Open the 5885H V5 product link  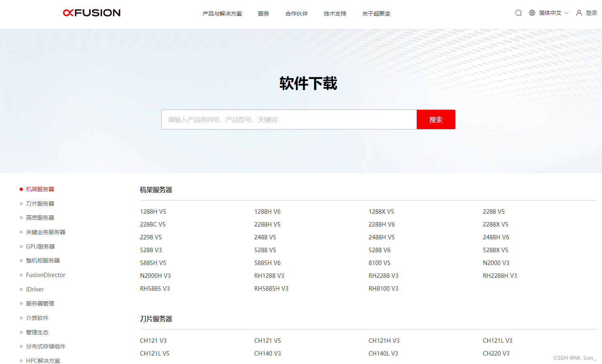point(153,263)
